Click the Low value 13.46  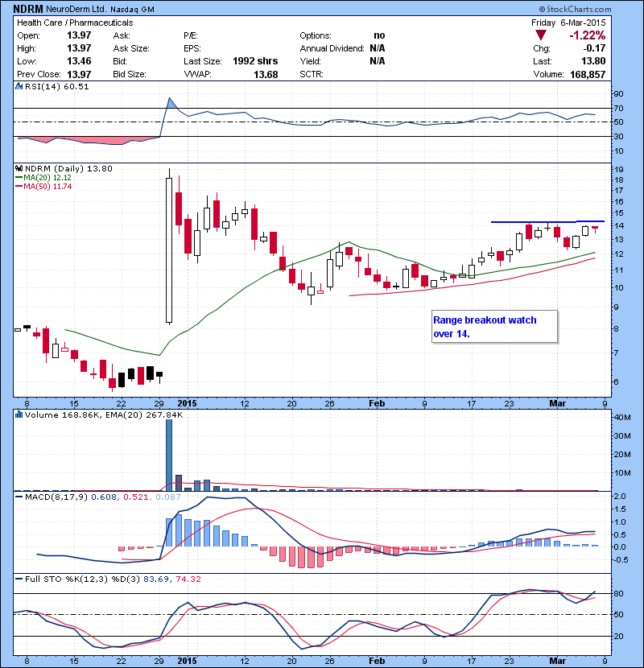pyautogui.click(x=79, y=61)
